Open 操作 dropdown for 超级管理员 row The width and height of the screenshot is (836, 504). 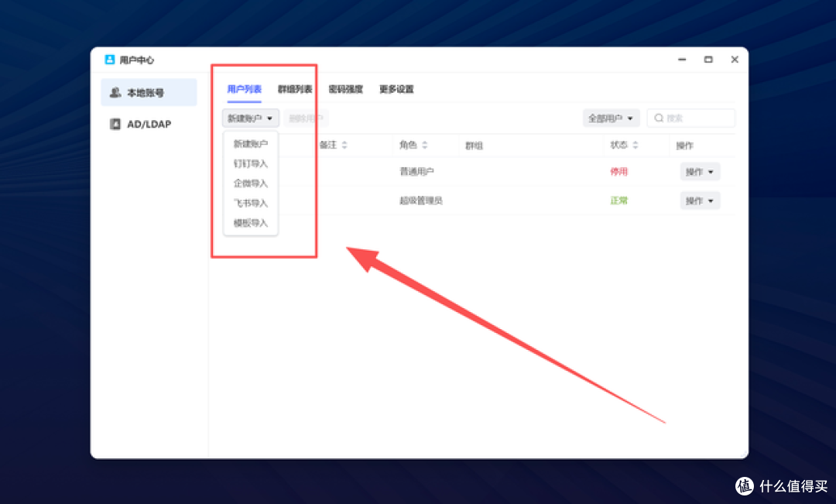coord(700,201)
